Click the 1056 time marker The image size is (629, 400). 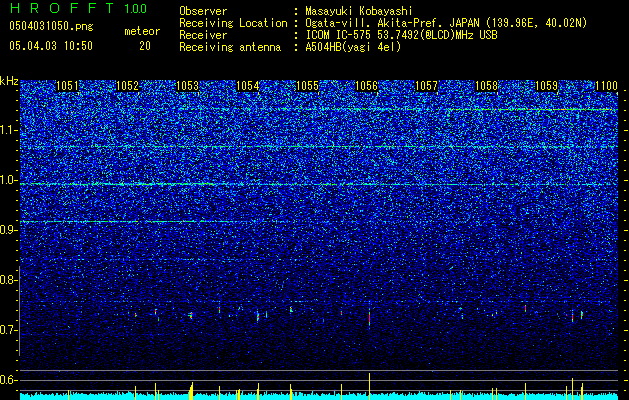click(367, 86)
